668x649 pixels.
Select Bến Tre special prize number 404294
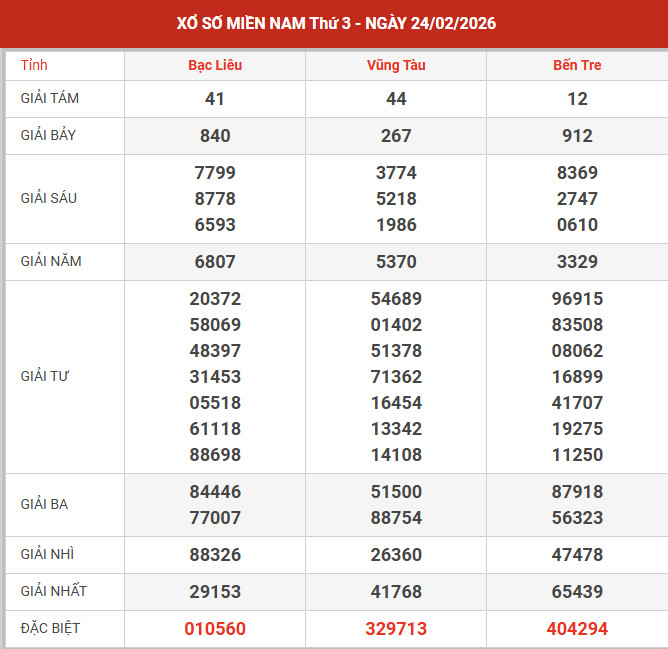click(577, 629)
